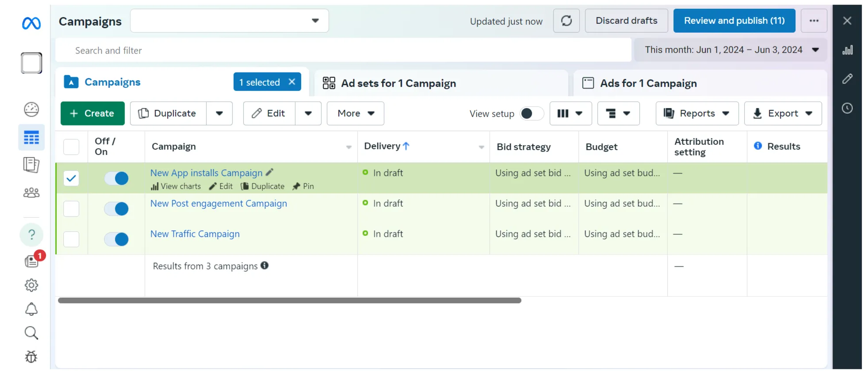The width and height of the screenshot is (868, 371).
Task: Enable the View setup toggle
Action: click(531, 114)
